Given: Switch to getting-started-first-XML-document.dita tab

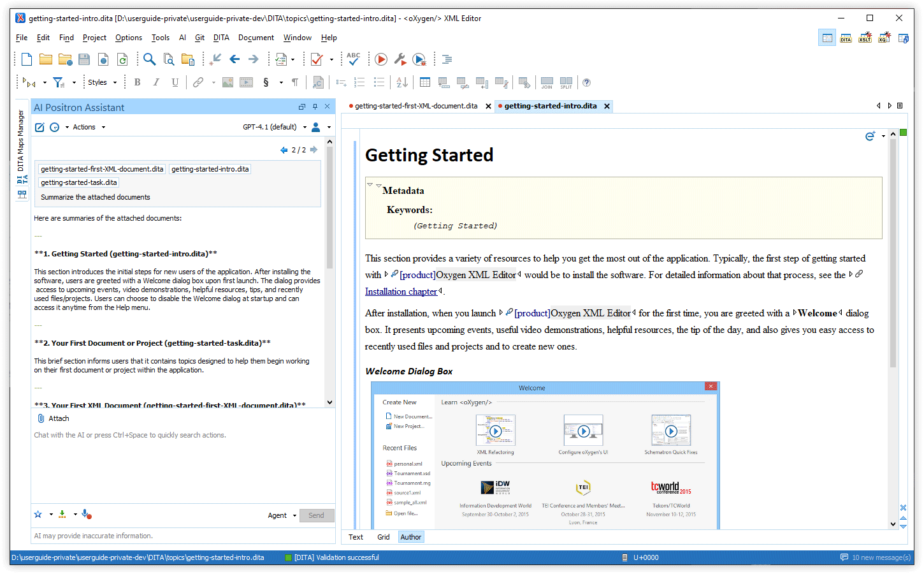Looking at the screenshot, I should point(416,106).
